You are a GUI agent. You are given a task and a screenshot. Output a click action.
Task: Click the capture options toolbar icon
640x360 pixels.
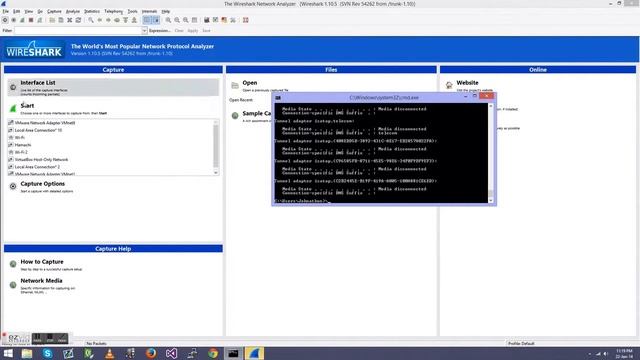click(13, 20)
